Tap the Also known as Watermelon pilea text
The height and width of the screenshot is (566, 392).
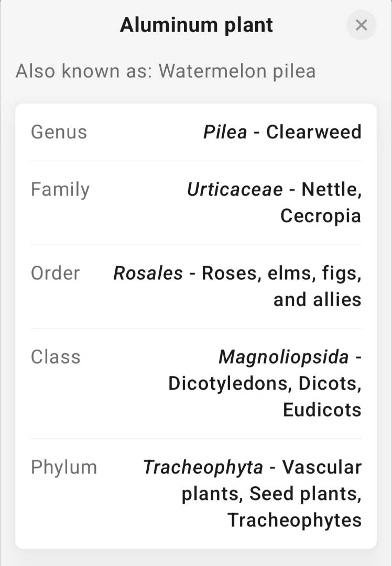pos(166,71)
